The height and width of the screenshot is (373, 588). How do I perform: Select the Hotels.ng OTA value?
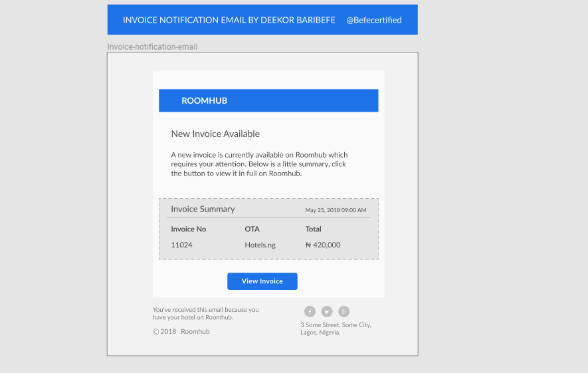pyautogui.click(x=260, y=245)
